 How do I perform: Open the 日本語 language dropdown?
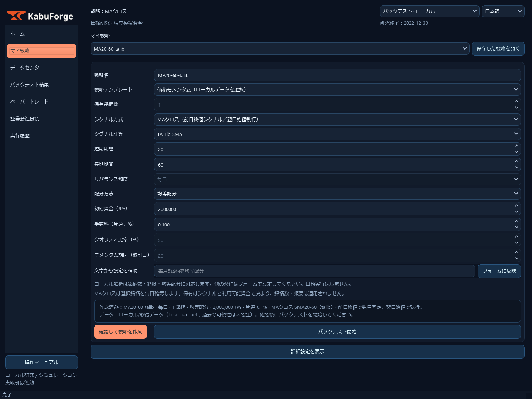pyautogui.click(x=503, y=11)
